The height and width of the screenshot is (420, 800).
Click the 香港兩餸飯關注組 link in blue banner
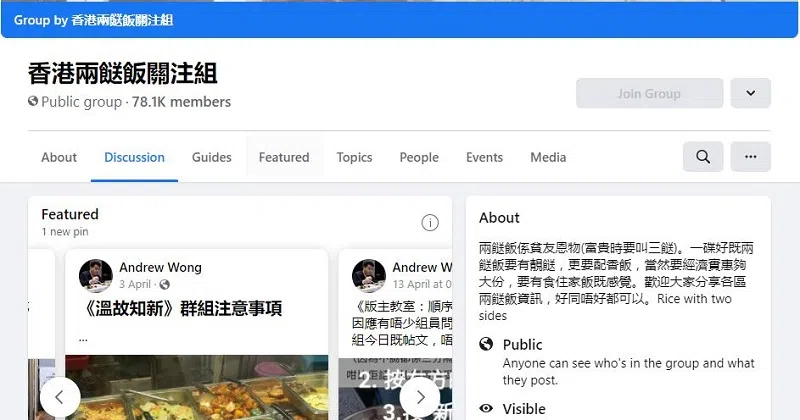click(122, 20)
